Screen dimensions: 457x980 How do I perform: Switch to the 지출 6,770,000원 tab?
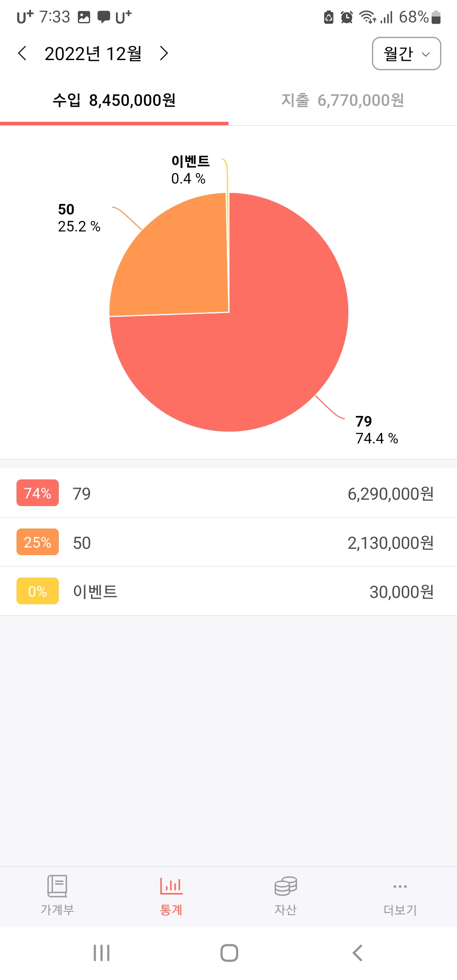[x=343, y=101]
